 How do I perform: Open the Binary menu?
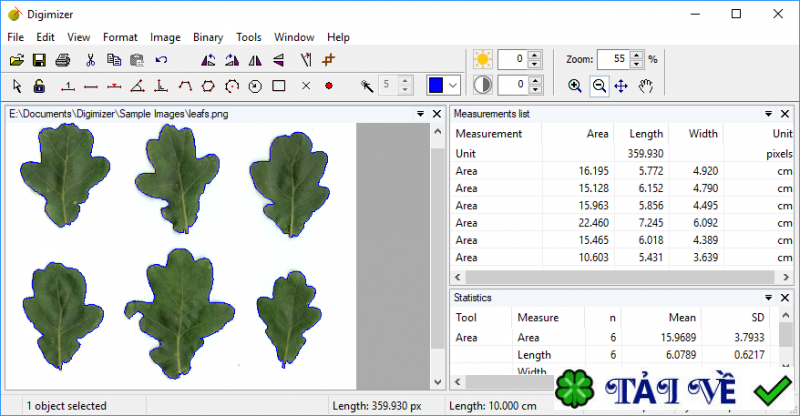point(208,37)
